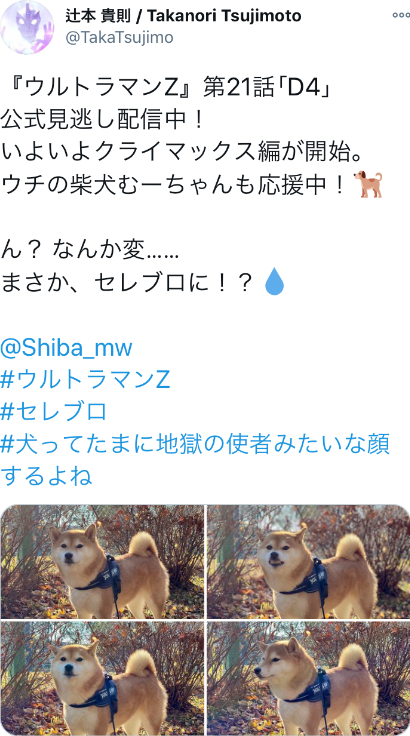The width and height of the screenshot is (410, 736).
Task: Click the tweet line 公式見逃し配信中
Action: pos(102,121)
